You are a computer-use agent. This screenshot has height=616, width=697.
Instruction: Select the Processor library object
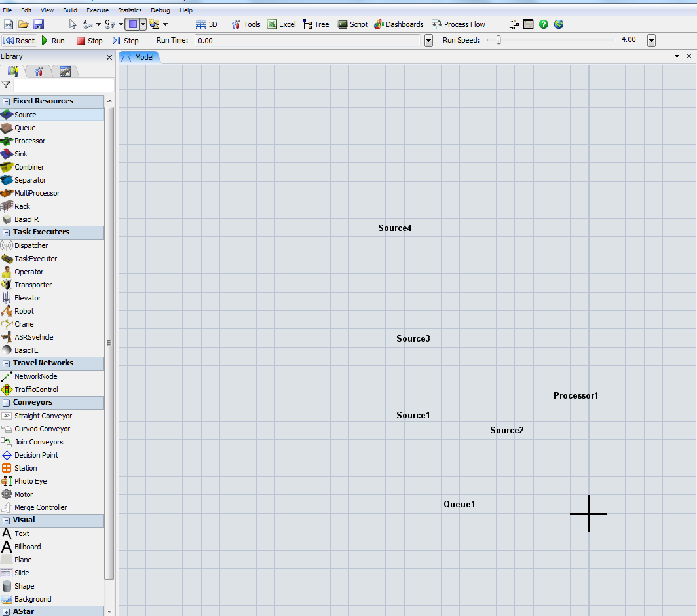pyautogui.click(x=29, y=141)
